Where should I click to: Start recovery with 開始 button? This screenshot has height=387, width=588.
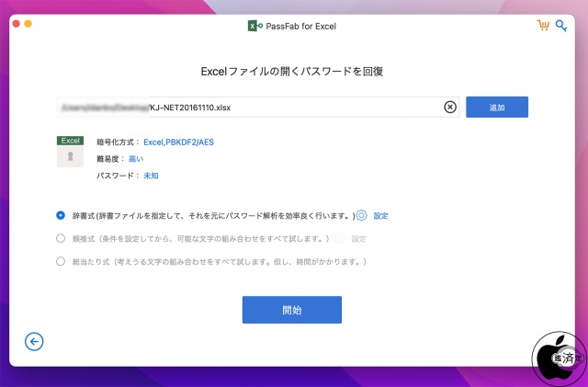click(292, 310)
